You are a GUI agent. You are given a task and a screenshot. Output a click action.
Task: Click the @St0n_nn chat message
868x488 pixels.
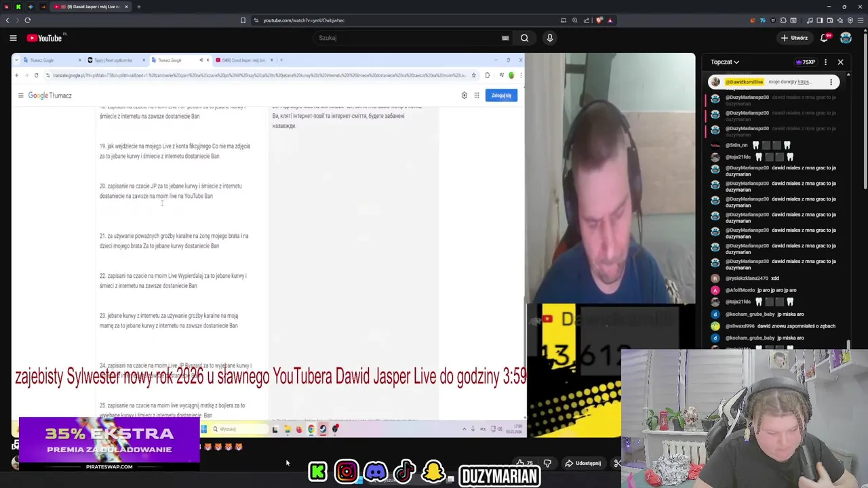tap(775, 145)
